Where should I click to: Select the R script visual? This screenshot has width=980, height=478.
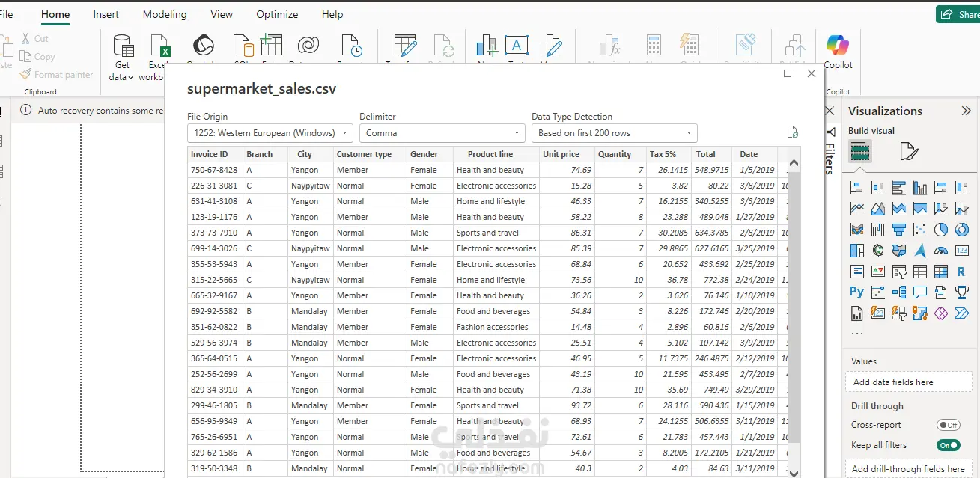(x=962, y=272)
